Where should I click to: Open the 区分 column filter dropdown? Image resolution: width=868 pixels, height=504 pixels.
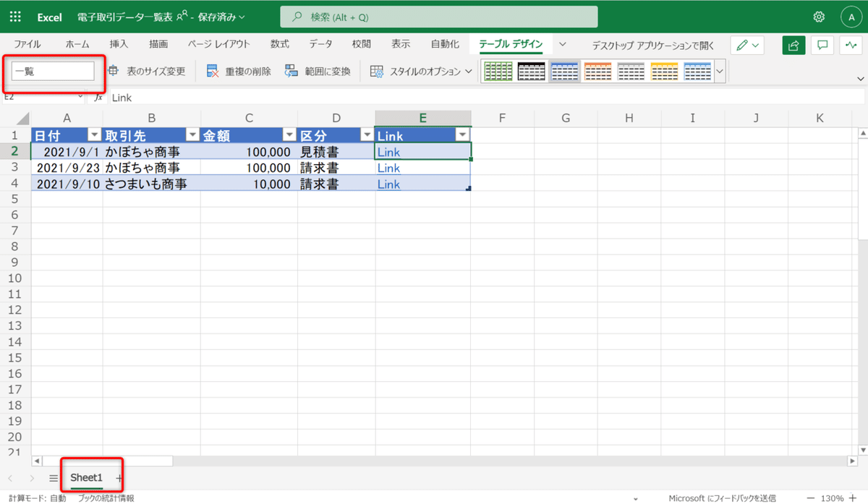367,135
